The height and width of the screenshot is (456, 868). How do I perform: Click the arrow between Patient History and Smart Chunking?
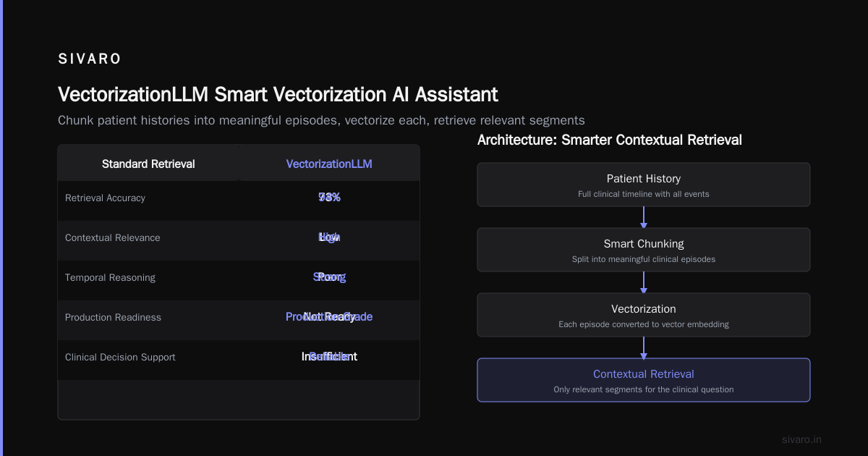pos(644,217)
